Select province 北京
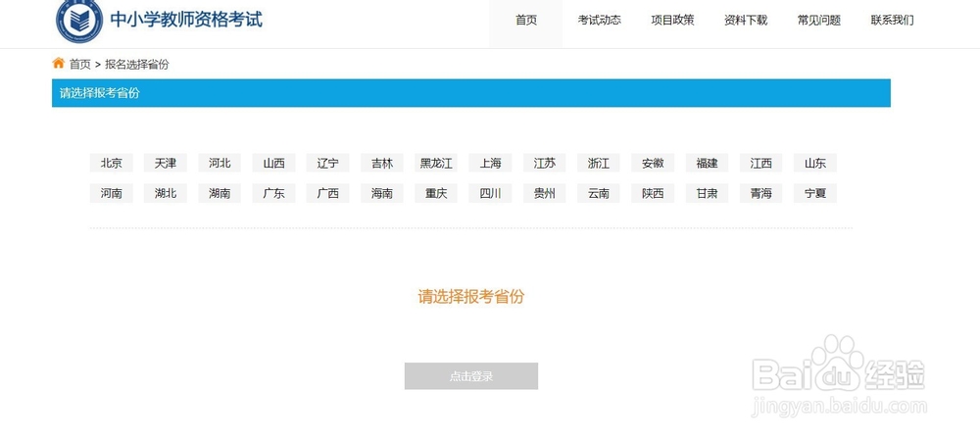980x439 pixels. pos(112,164)
